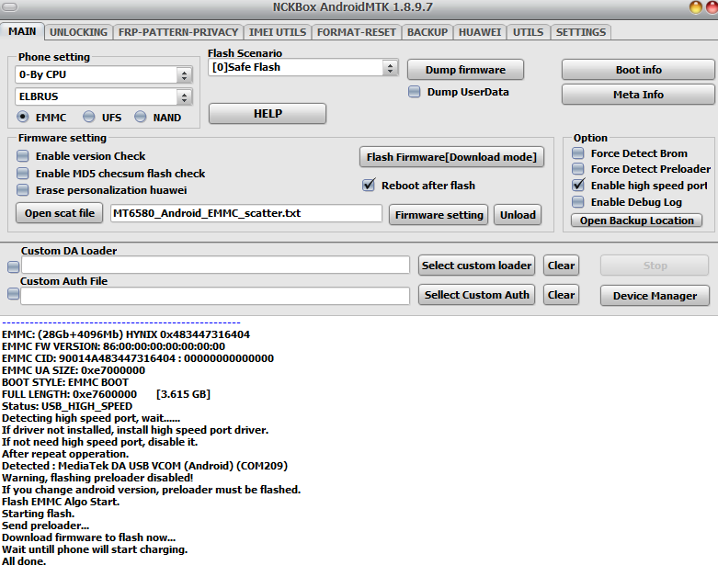Clear the custom DA loader field
Viewport: 718px width, 588px height.
click(561, 266)
